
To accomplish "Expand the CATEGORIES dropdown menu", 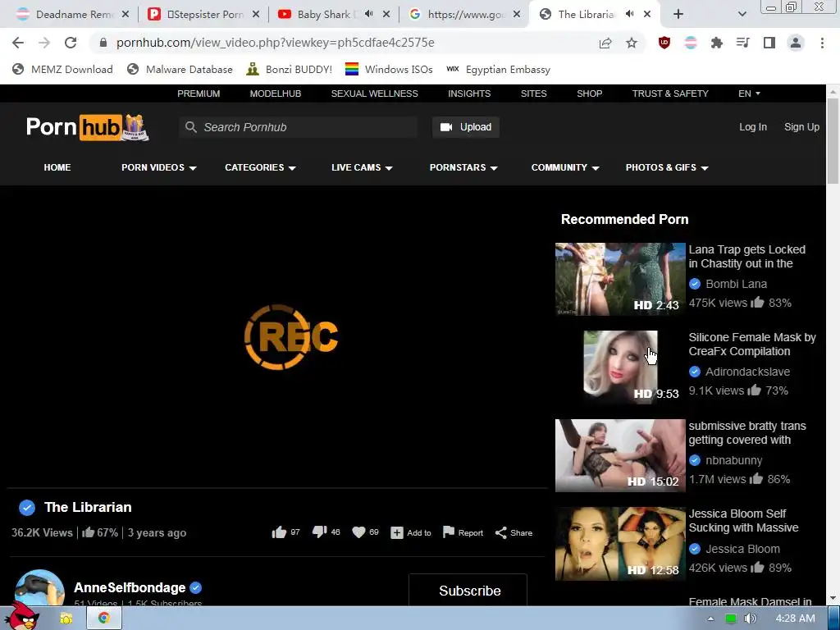I will point(260,167).
